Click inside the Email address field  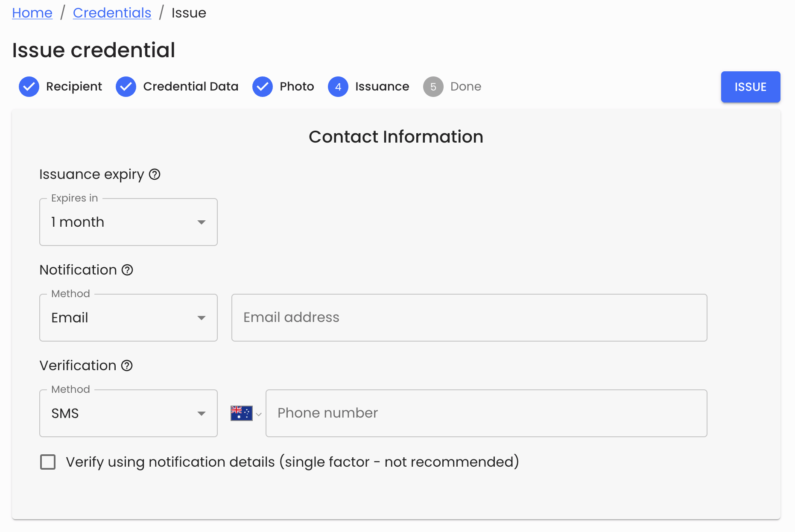[469, 318]
